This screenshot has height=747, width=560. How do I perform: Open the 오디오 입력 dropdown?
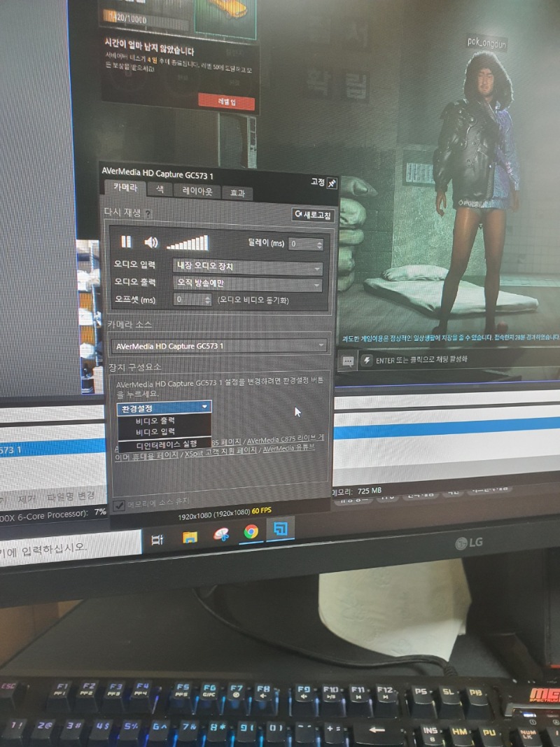tap(248, 267)
